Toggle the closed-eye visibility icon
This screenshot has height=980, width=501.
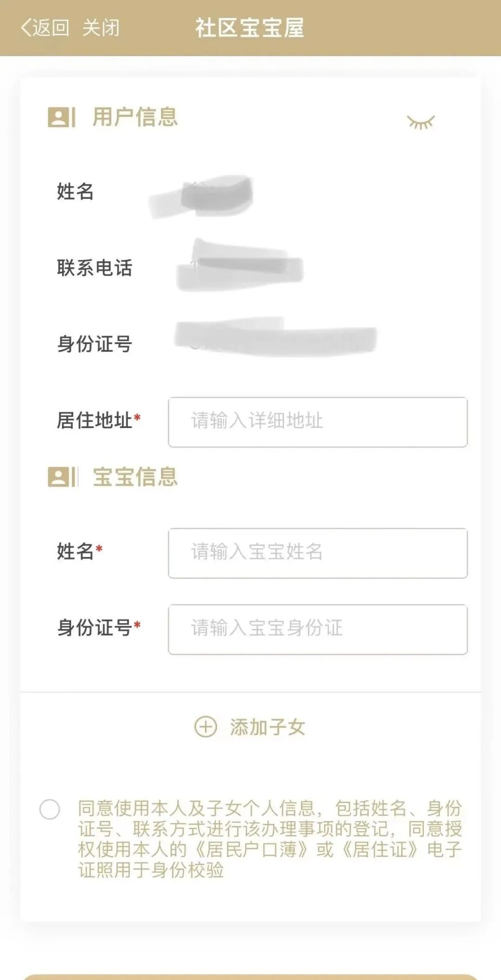[420, 122]
